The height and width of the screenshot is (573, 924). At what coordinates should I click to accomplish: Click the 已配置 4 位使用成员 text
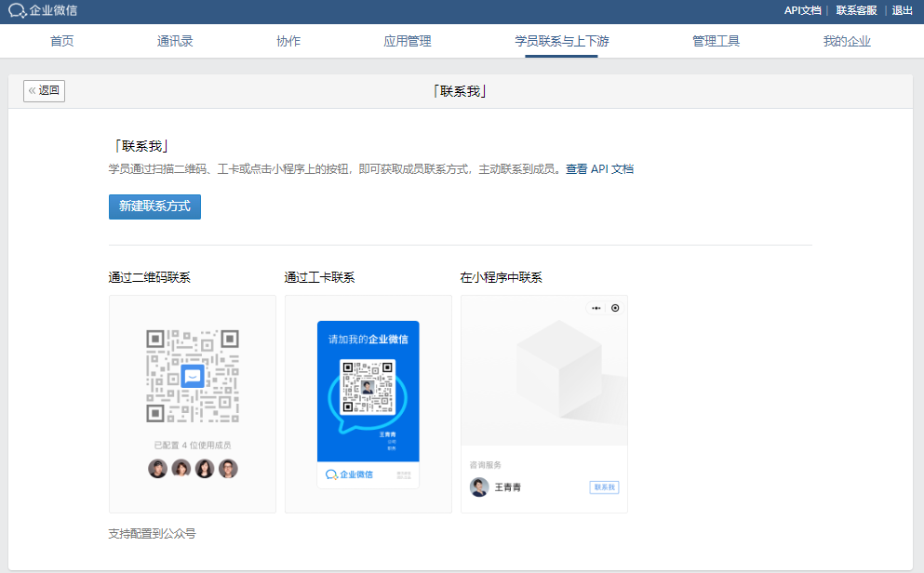pyautogui.click(x=193, y=446)
